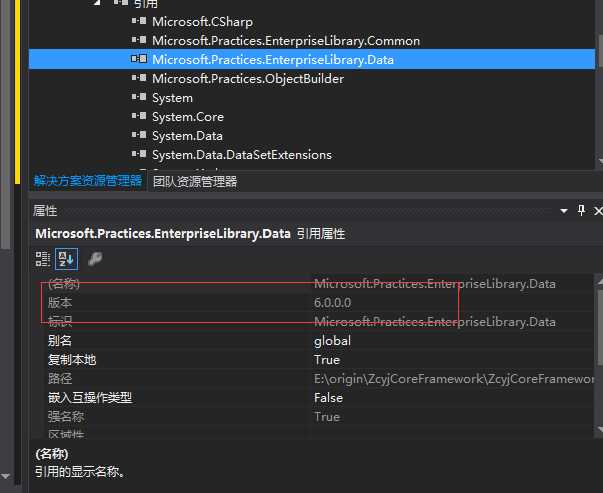Select Microsoft.Practices.EnterpriseLibrary.Common reference
Screen dimensions: 603x493
pos(286,41)
